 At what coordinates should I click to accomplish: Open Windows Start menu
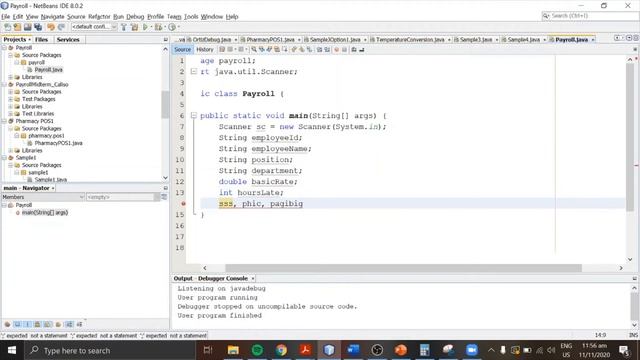point(12,350)
